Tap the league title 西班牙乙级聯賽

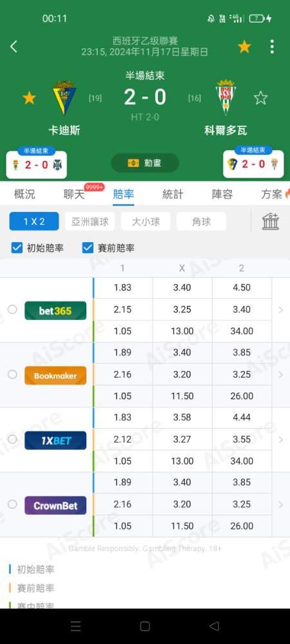click(x=145, y=41)
